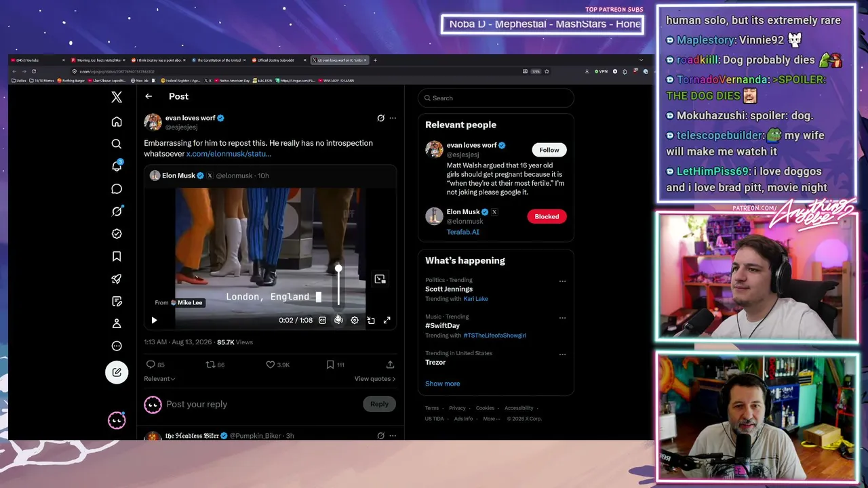
Task: Open account avatar at sidebar bottom
Action: [117, 420]
